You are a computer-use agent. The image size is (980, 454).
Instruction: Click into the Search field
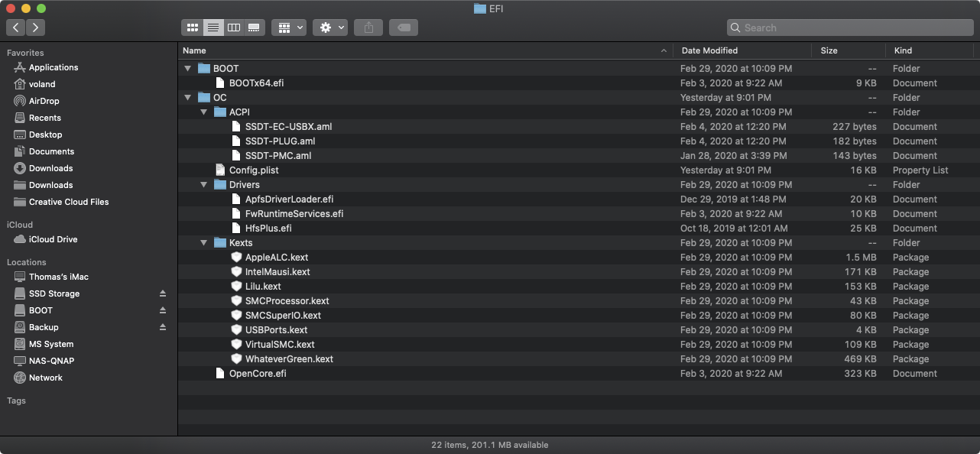click(x=849, y=28)
